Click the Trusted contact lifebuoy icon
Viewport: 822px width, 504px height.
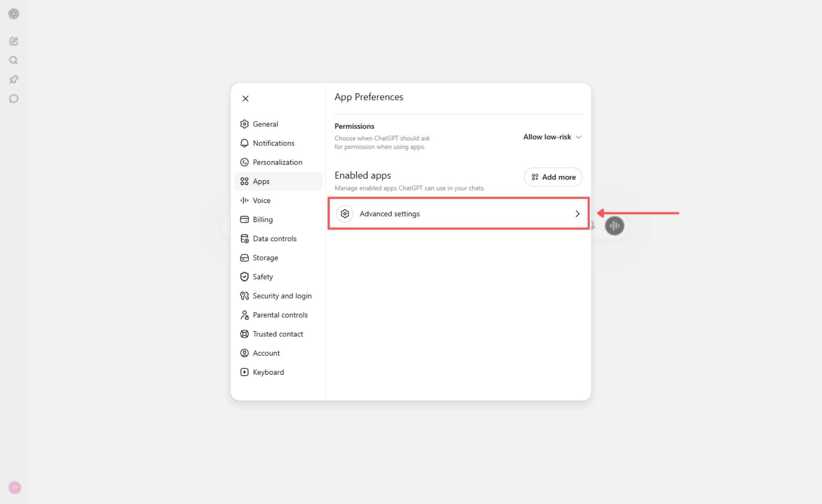click(244, 334)
